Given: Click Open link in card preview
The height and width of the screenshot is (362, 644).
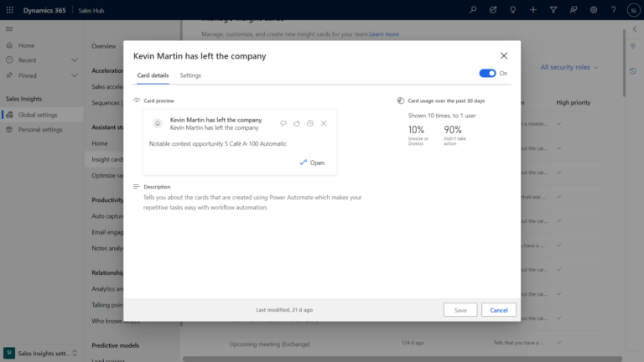Looking at the screenshot, I should (x=312, y=163).
